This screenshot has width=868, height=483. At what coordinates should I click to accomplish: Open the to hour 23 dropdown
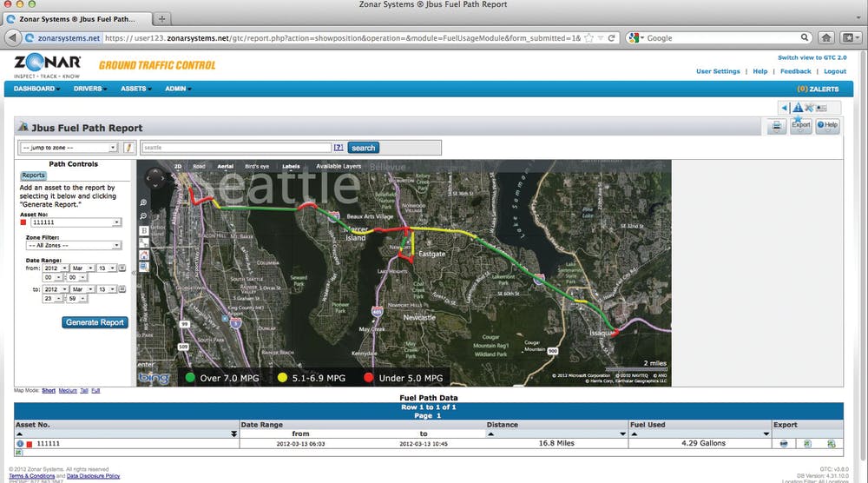[x=53, y=299]
